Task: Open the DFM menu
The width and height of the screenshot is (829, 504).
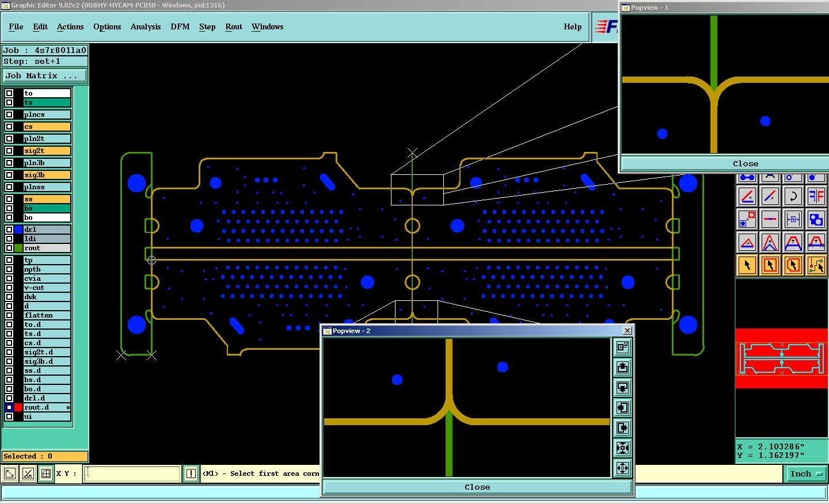Action: [180, 26]
